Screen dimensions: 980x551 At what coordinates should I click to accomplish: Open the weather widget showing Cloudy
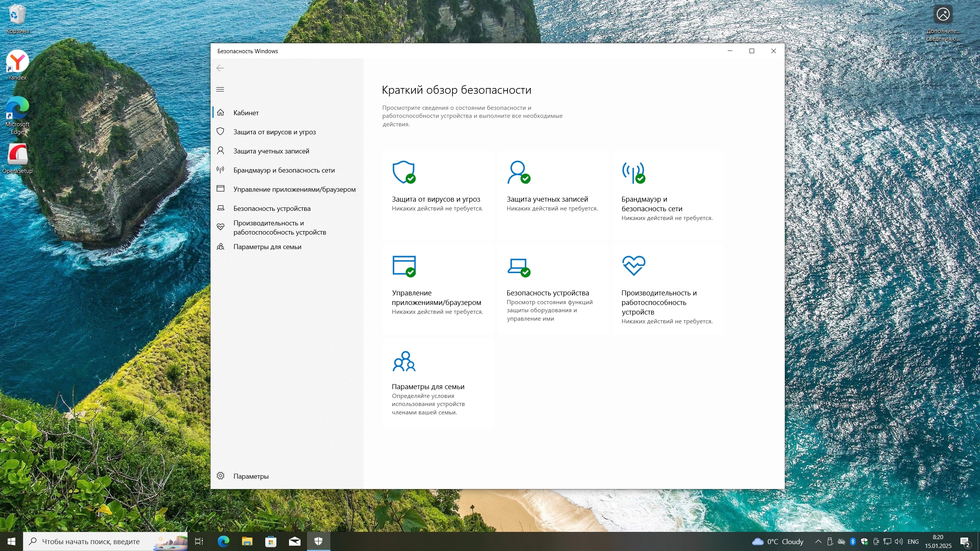coord(778,541)
